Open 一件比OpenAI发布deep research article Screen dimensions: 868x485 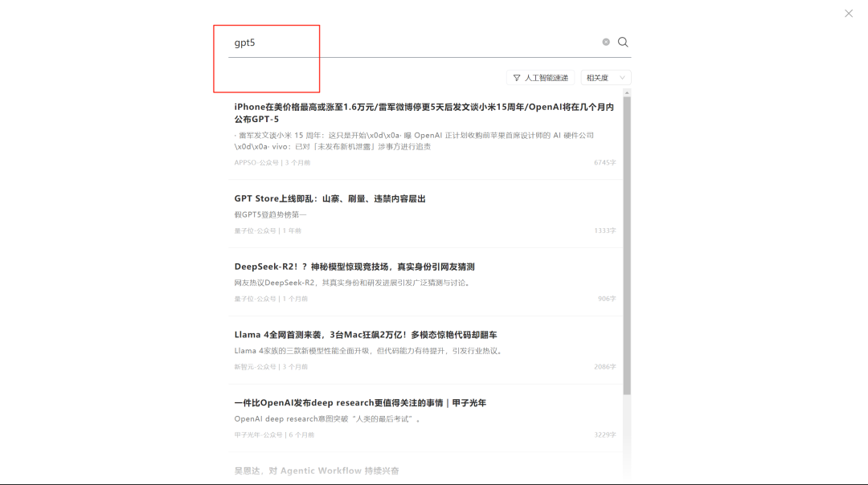(360, 402)
